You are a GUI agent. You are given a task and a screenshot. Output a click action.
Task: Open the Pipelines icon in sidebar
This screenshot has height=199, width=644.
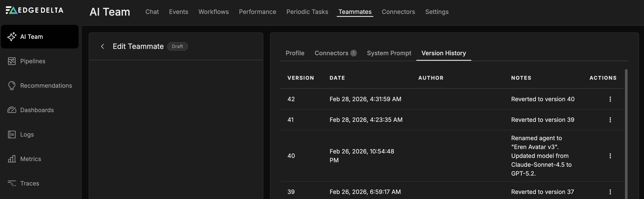(12, 61)
